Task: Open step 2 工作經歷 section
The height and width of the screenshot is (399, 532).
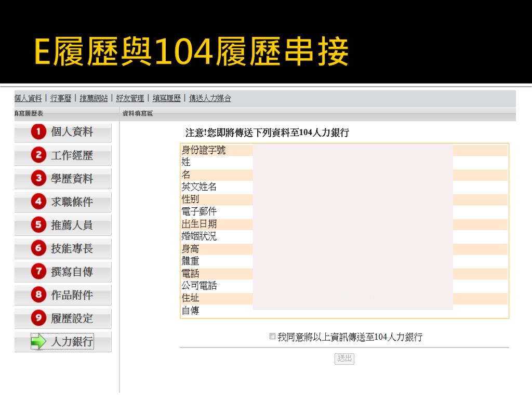Action: pyautogui.click(x=63, y=155)
